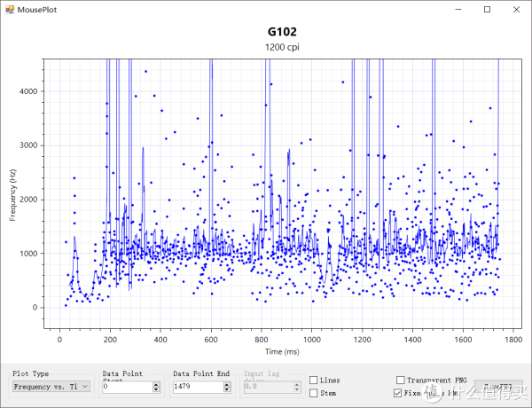Open the Plot Type dropdown
Viewport: 532px width, 408px height.
[51, 387]
